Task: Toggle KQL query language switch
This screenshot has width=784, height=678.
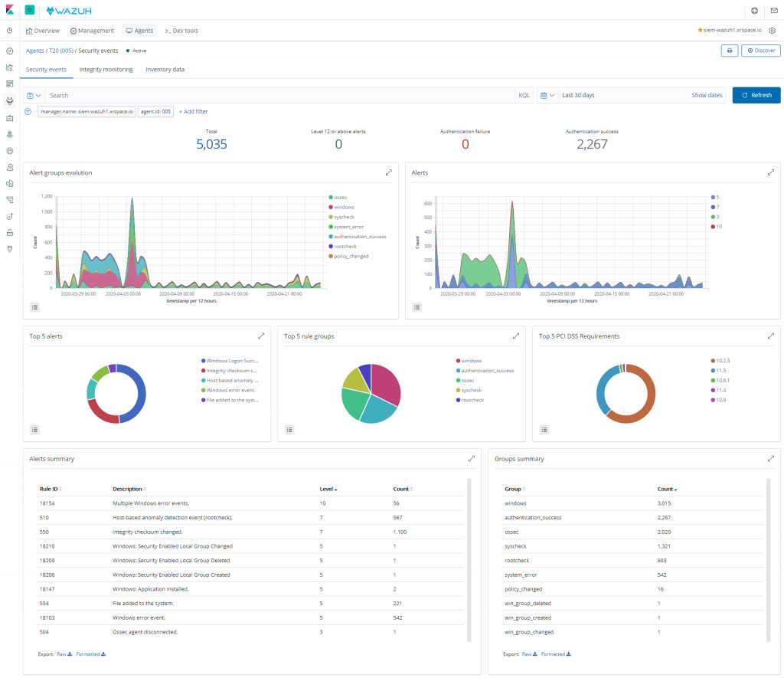Action: point(524,96)
